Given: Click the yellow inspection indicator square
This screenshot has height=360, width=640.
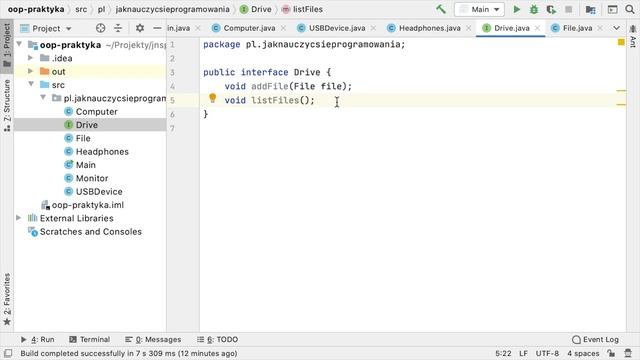Looking at the screenshot, I should [x=621, y=42].
